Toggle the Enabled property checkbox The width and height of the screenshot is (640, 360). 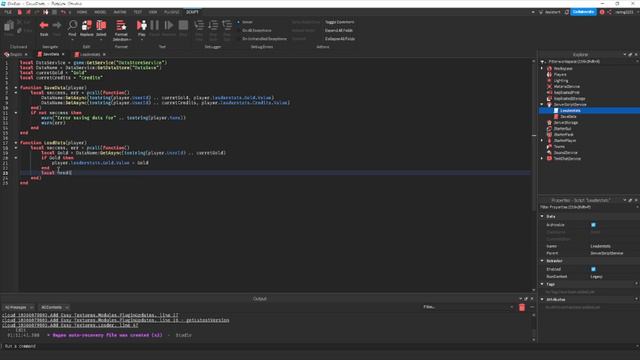[x=593, y=269]
